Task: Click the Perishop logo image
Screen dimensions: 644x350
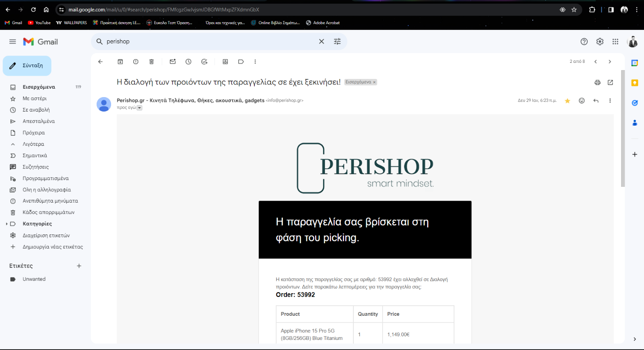Action: (365, 168)
